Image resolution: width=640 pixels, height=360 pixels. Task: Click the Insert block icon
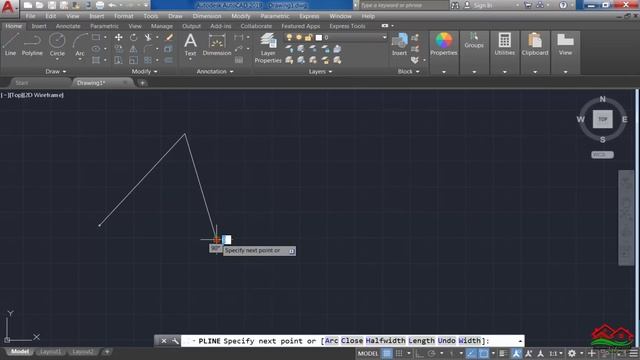tap(399, 44)
